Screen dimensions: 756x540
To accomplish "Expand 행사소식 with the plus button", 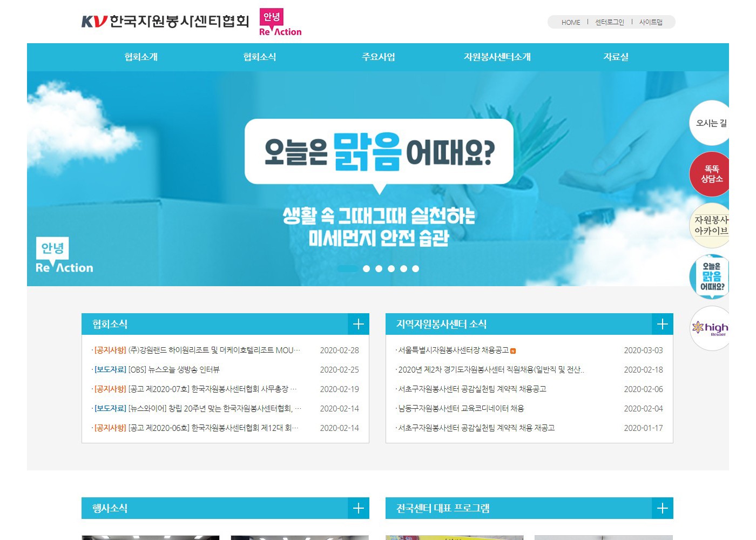I will (x=358, y=508).
